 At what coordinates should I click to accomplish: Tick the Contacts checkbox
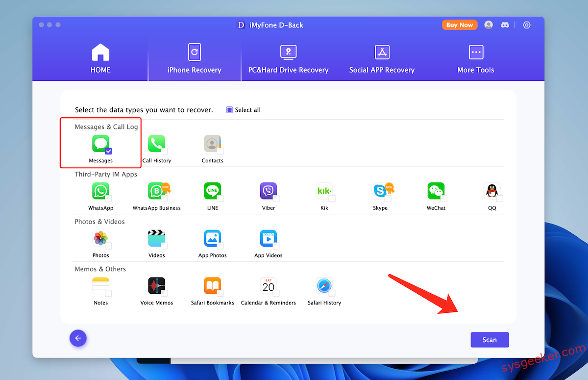pyautogui.click(x=220, y=151)
